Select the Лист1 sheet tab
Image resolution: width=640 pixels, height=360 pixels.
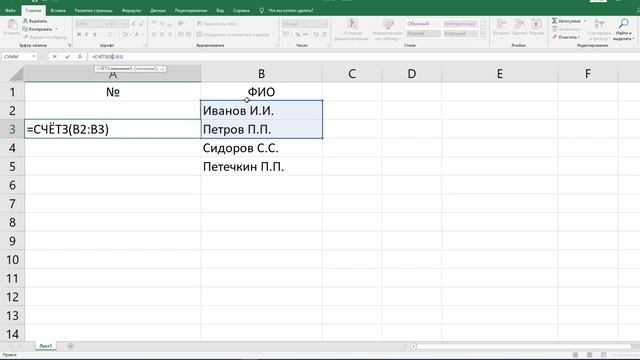point(45,346)
